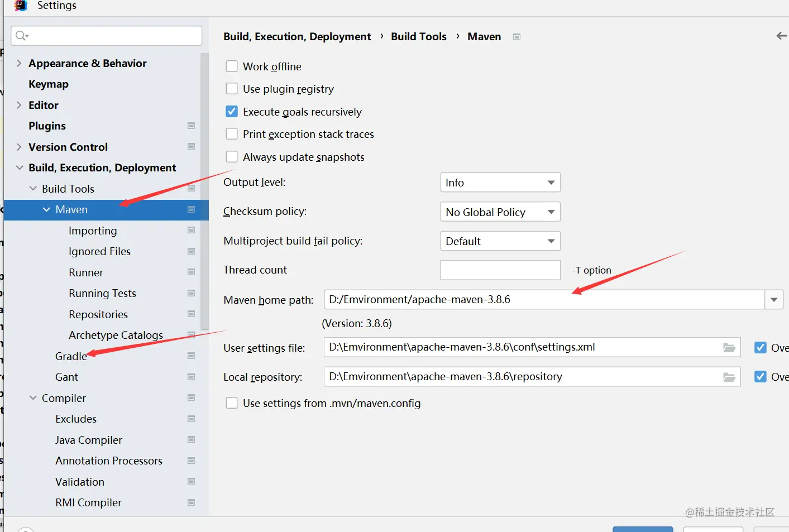The image size is (789, 532).
Task: Select the Gradle settings page
Action: coord(71,356)
